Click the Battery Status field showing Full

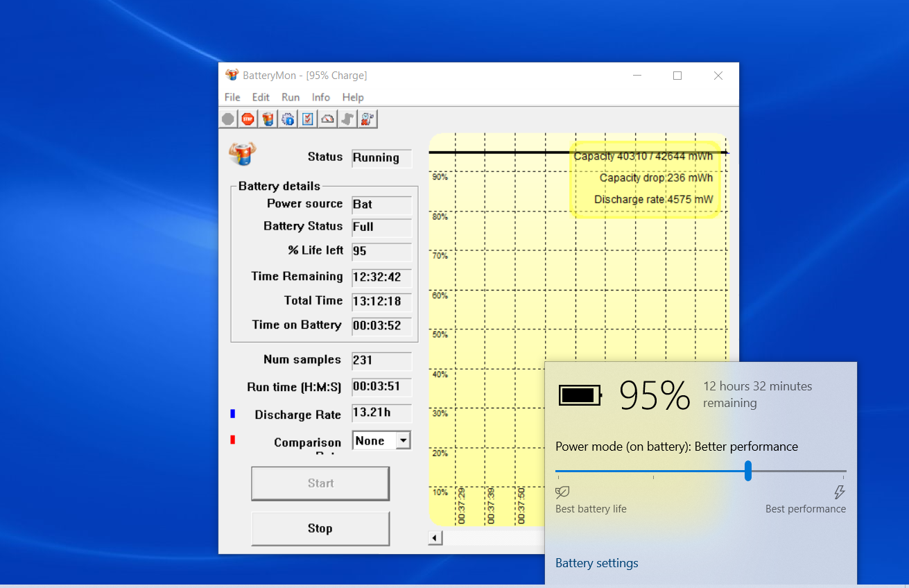point(381,227)
